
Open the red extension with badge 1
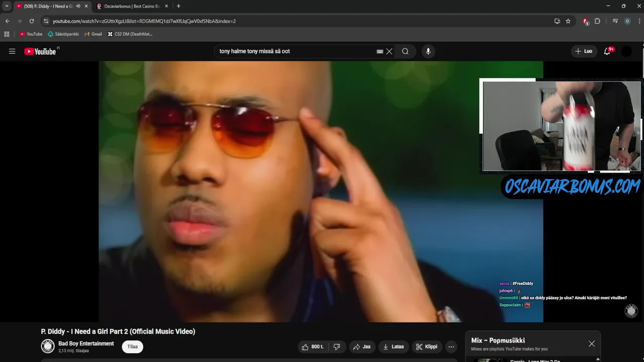pos(585,21)
